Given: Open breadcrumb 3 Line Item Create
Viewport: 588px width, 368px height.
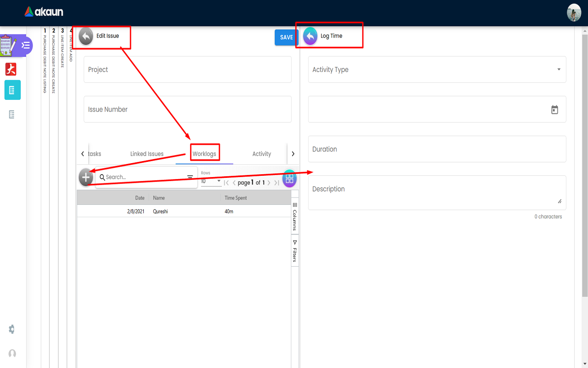Looking at the screenshot, I should point(62,47).
